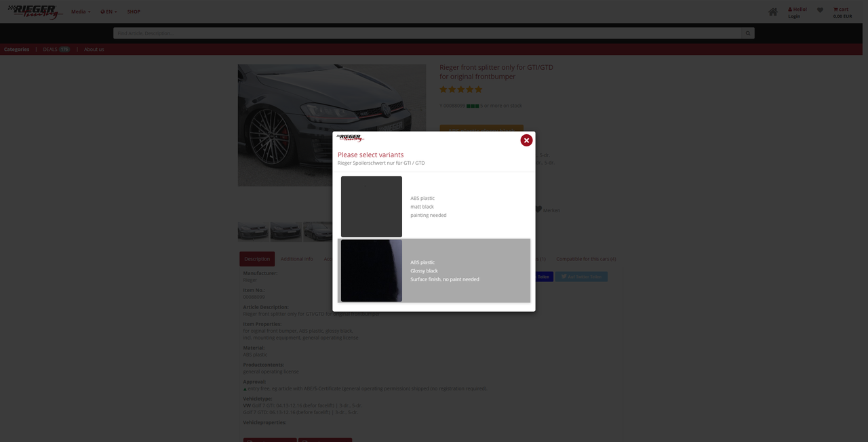Click the green stock availability indicator
The height and width of the screenshot is (442, 868).
[473, 106]
